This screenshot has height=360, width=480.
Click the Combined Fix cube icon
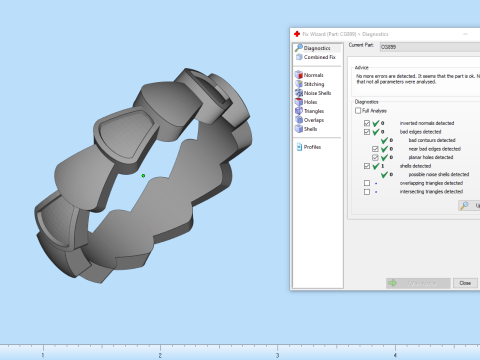tap(299, 57)
